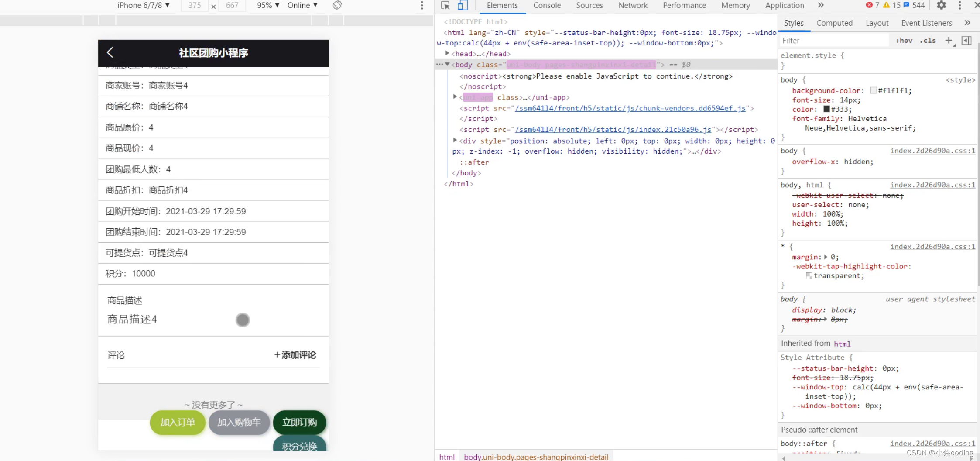Image resolution: width=980 pixels, height=461 pixels.
Task: Select body.uni-body breadcrumb item
Action: coord(536,457)
